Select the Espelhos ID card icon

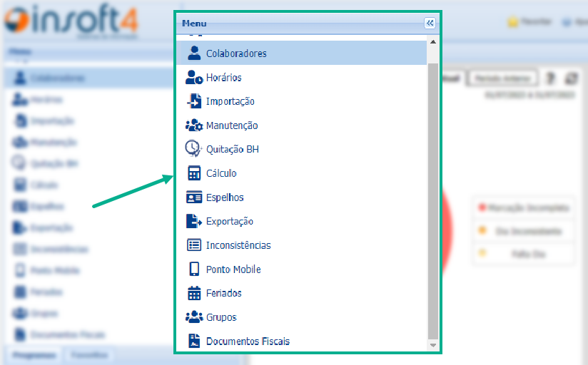coord(193,197)
